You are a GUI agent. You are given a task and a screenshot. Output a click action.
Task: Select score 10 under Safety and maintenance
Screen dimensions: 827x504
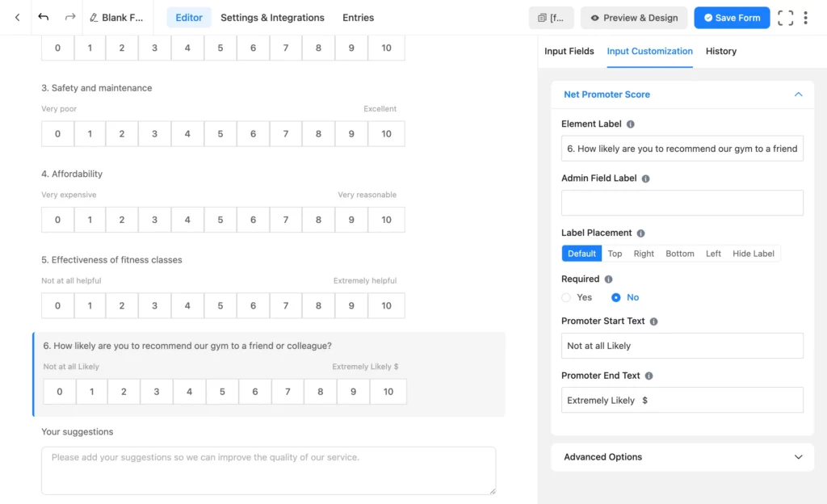386,134
